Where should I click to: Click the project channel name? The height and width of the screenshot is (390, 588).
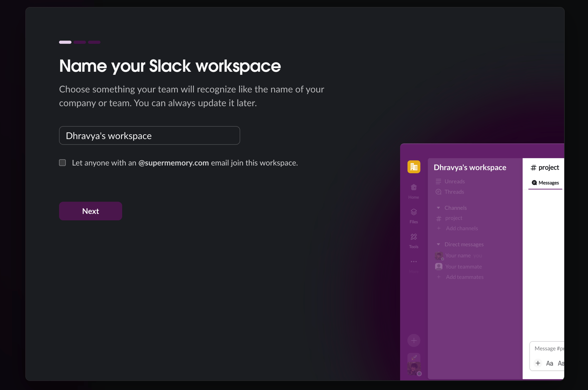click(x=454, y=218)
